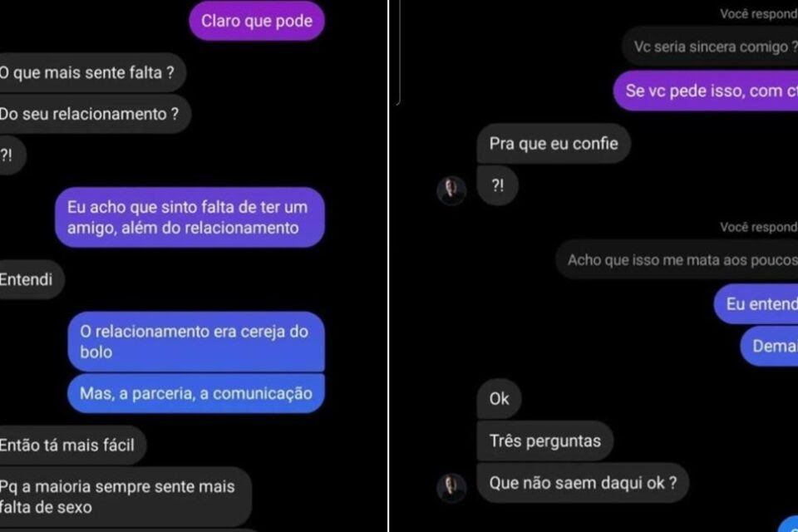This screenshot has height=532, width=798.
Task: Tap the 'Então tá mais fácil' message
Action: point(73,446)
